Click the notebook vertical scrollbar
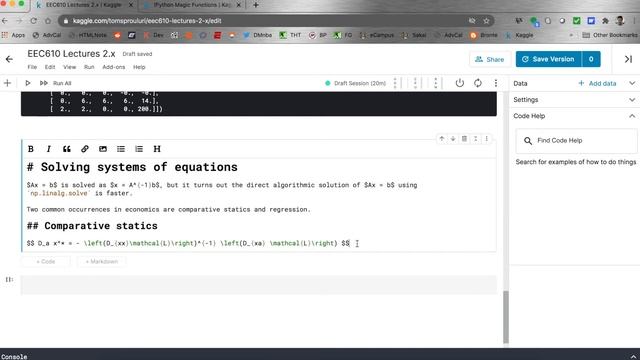The image size is (640, 360). pos(506,317)
